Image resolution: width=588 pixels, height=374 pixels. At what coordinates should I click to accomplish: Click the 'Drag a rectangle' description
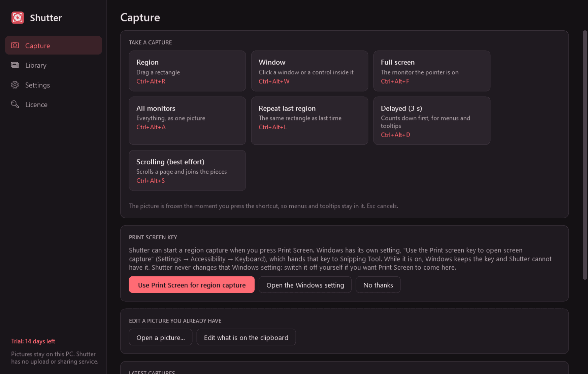tap(158, 72)
